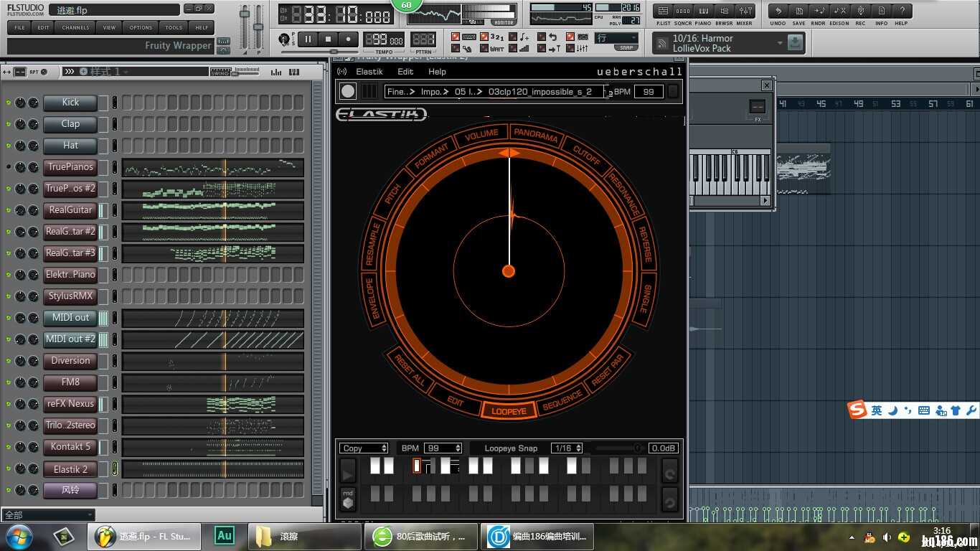980x551 pixels.
Task: Select the reFX Nexus channel button
Action: click(x=70, y=404)
